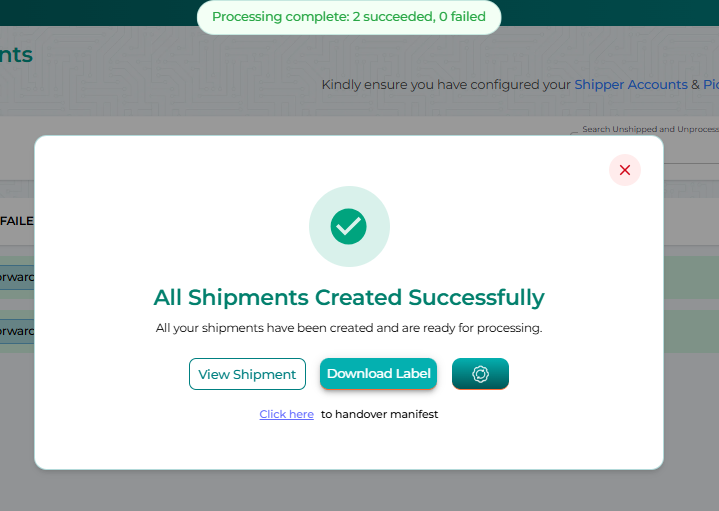
Task: Click the 'Processing complete' toast notification
Action: [349, 17]
